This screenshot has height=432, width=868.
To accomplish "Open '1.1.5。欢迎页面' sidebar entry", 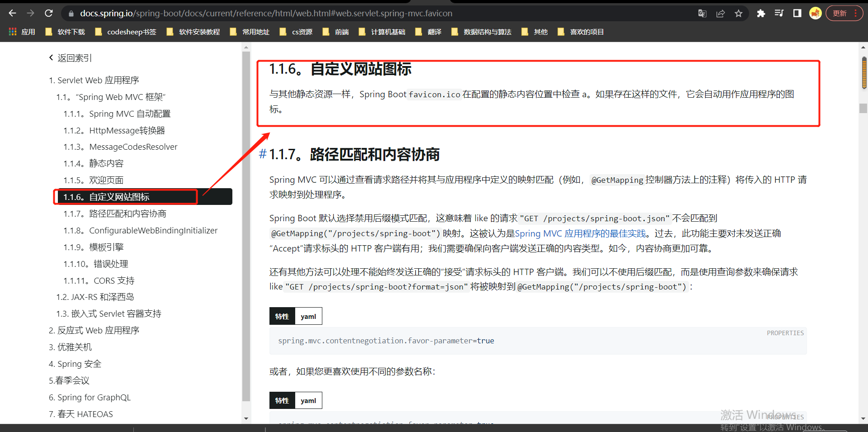I will [94, 180].
